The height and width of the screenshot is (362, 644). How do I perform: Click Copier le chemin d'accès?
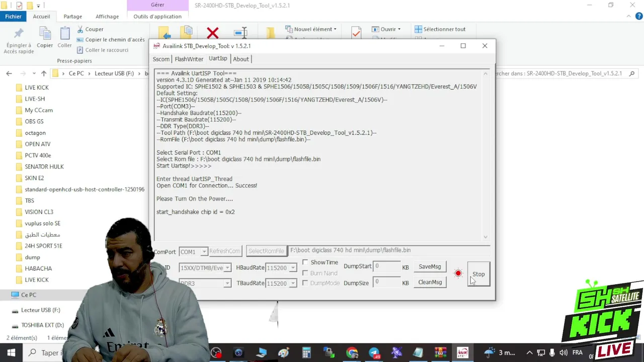[111, 40]
